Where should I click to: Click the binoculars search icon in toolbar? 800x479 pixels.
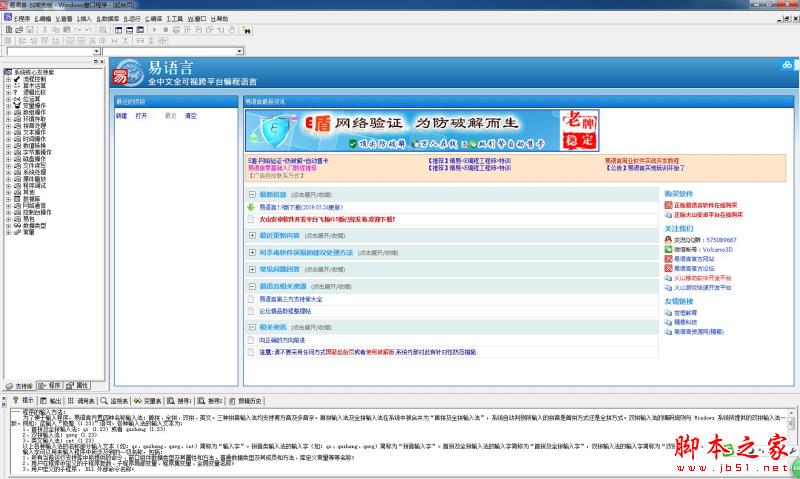point(247,30)
